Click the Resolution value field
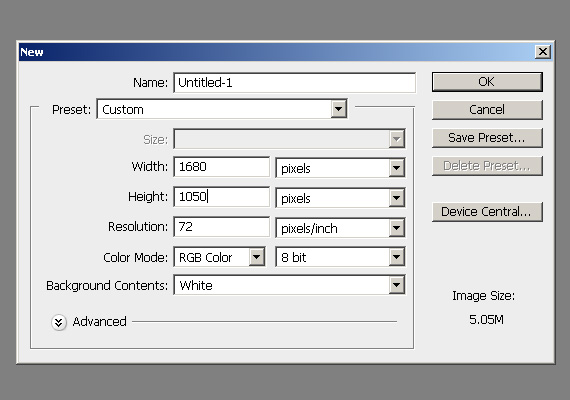The height and width of the screenshot is (400, 570). click(222, 227)
